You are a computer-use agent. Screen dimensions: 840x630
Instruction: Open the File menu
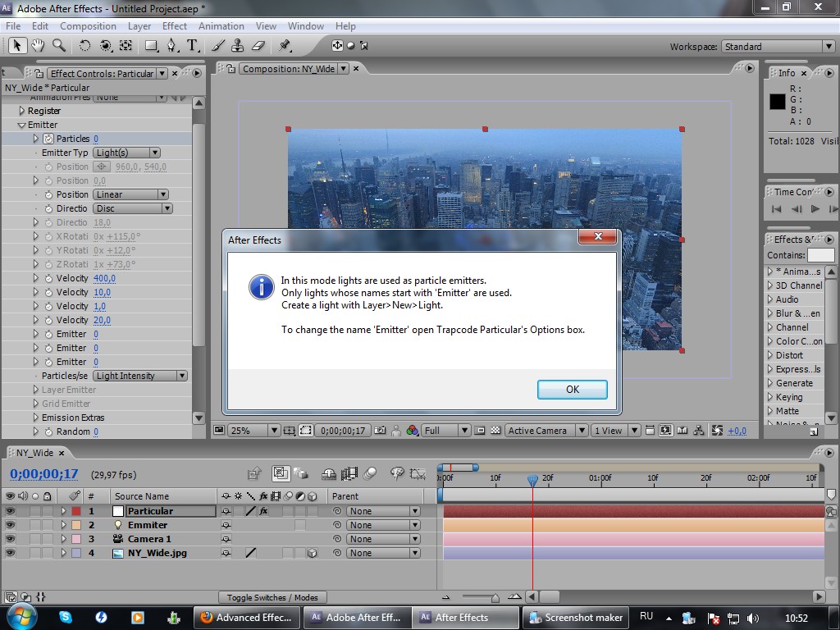(x=13, y=25)
